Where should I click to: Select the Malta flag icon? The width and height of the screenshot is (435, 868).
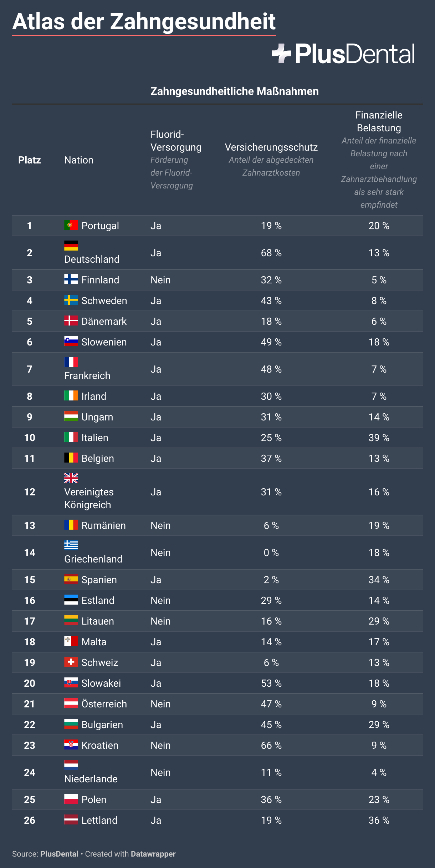tap(71, 641)
